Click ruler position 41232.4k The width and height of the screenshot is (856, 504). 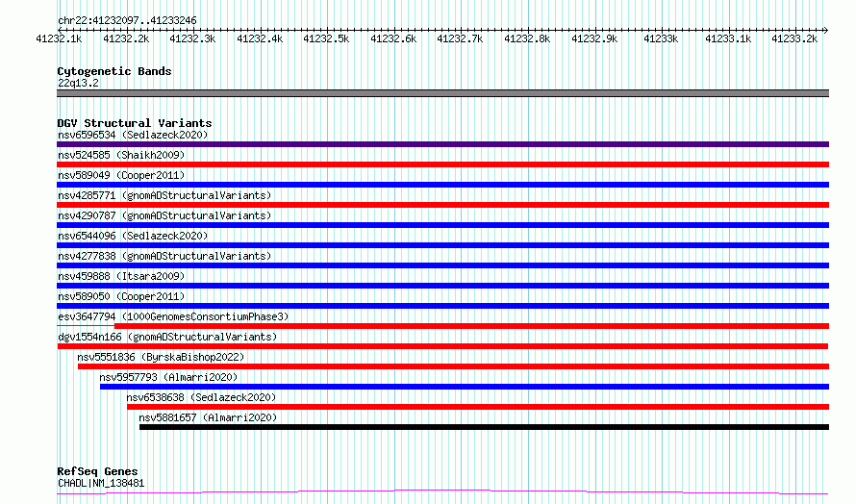[260, 38]
